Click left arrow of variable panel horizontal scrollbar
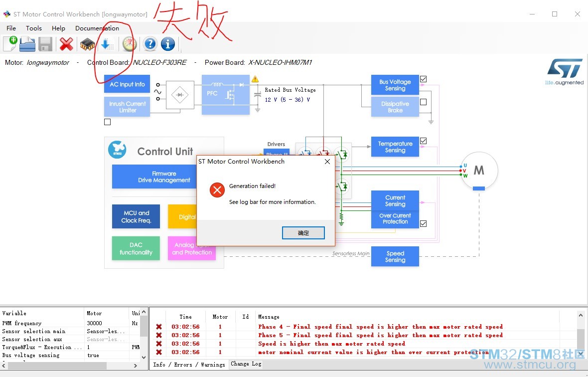 coord(4,366)
